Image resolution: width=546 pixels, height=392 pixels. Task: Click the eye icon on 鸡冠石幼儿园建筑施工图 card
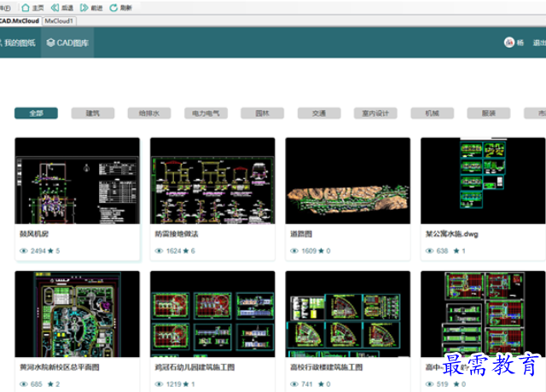(x=160, y=384)
